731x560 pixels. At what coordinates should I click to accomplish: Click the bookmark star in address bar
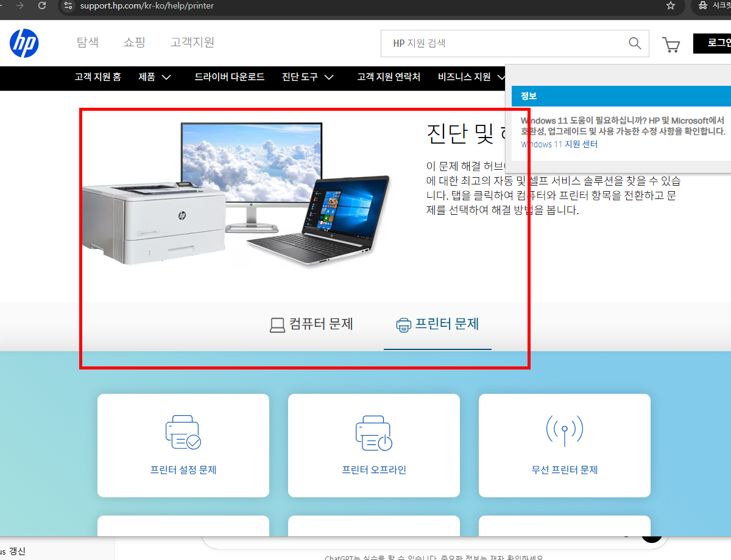tap(671, 5)
